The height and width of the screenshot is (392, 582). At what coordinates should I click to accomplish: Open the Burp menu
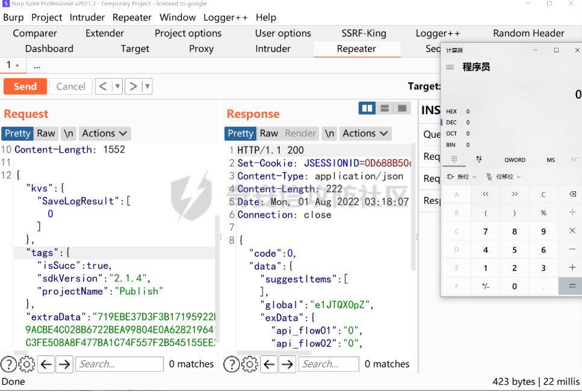[x=13, y=17]
